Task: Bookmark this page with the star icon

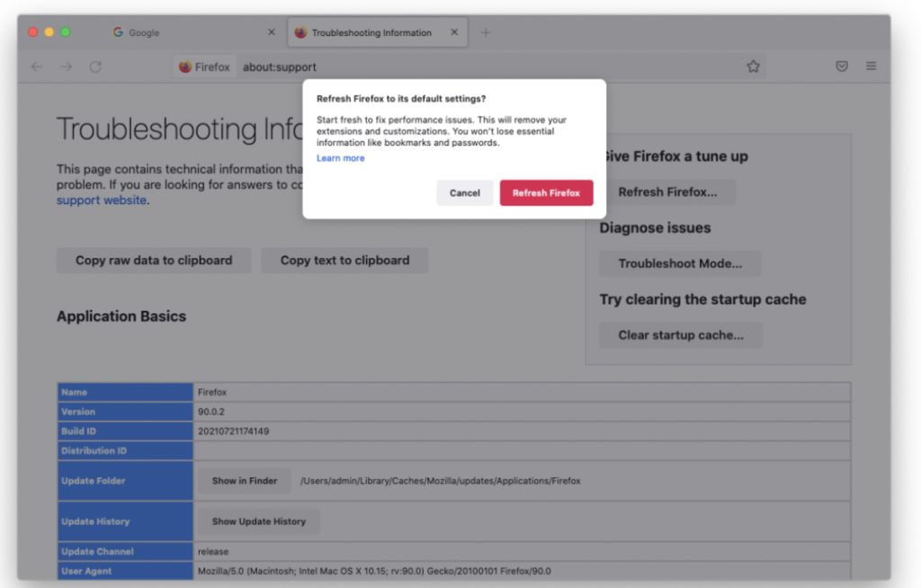Action: coord(753,67)
